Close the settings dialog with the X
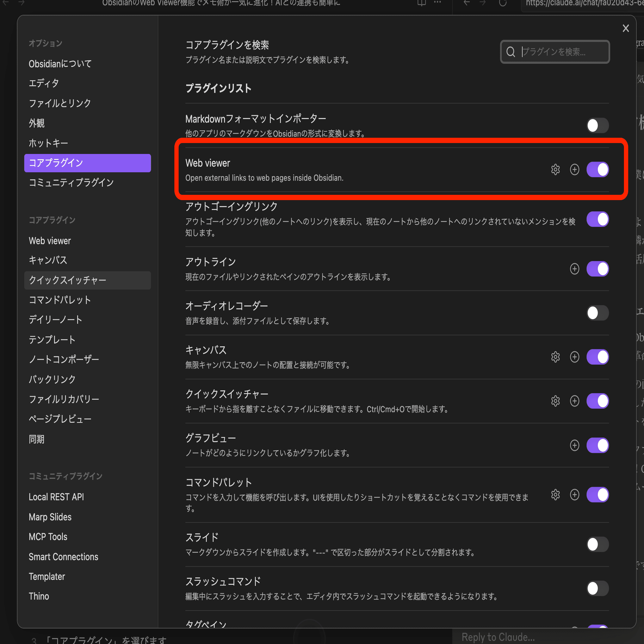Screen dimensions: 644x644 click(626, 28)
